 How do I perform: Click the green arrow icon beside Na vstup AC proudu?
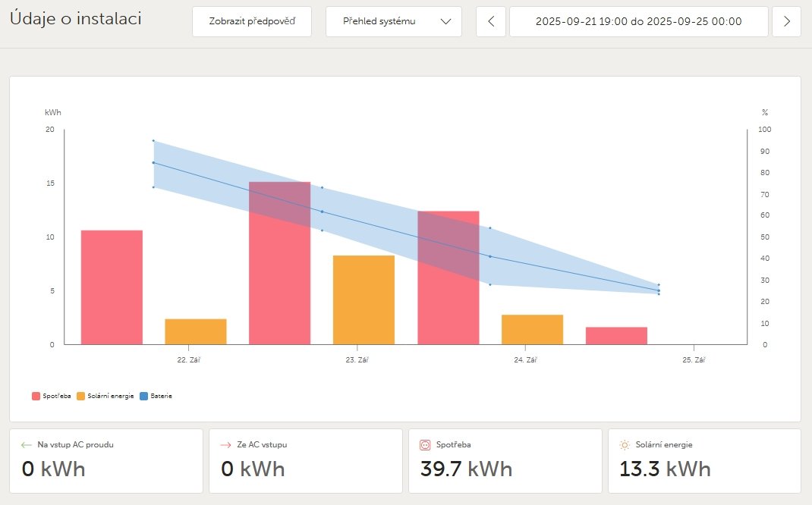click(x=27, y=445)
